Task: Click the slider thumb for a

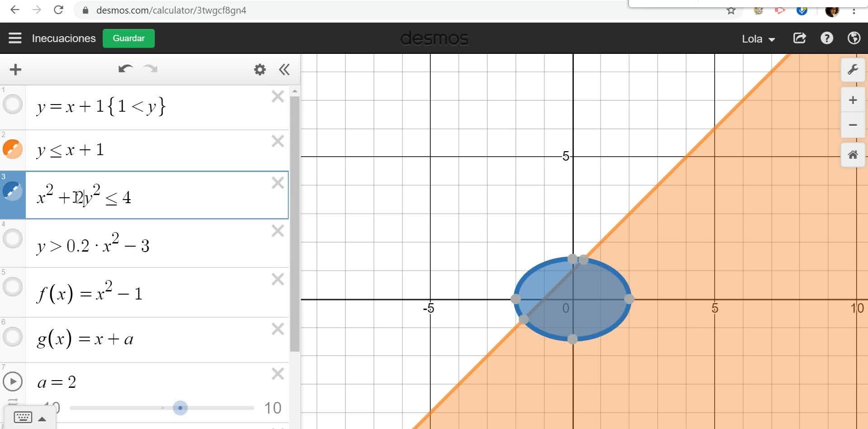Action: (x=180, y=408)
